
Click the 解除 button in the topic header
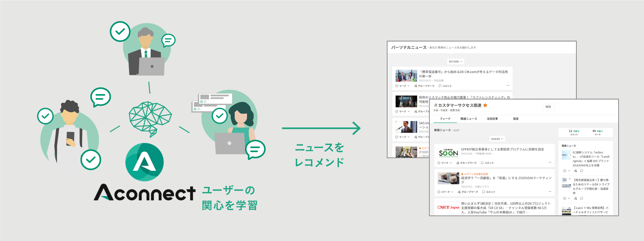[x=548, y=107]
